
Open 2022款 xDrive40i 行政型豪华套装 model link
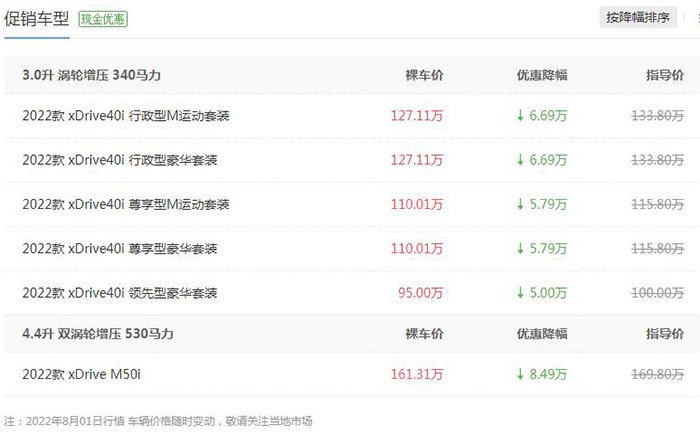point(120,160)
